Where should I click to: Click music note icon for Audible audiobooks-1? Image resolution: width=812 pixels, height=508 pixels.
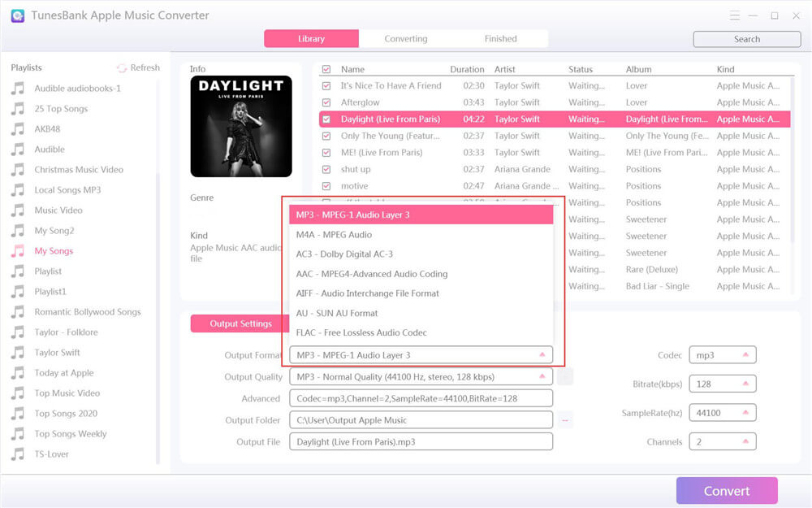[18, 88]
